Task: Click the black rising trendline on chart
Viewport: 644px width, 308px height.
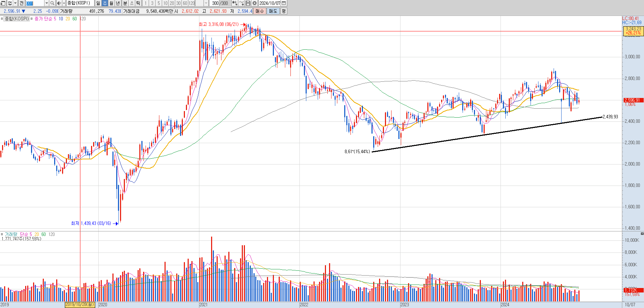Action: (486, 134)
